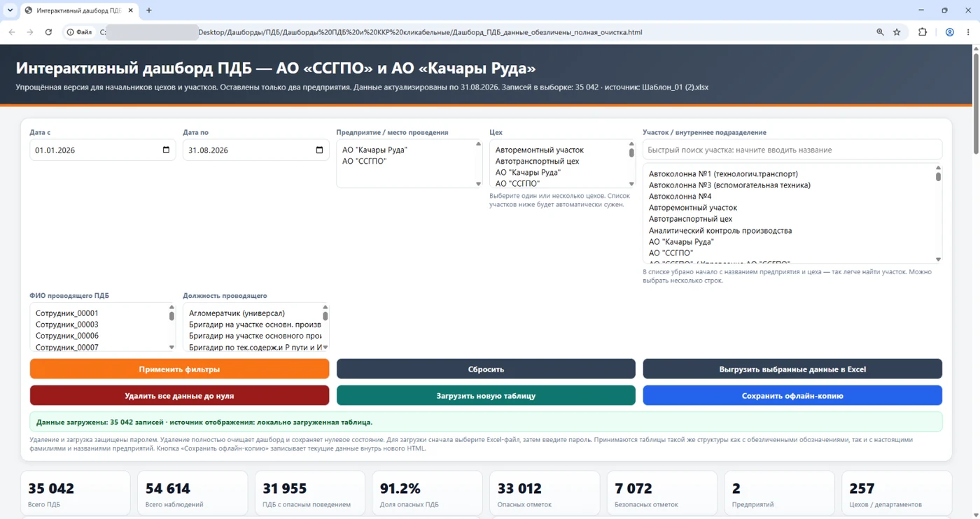The width and height of the screenshot is (980, 519).
Task: Select 'Бригадир по тек.содерж.и Р пути' row
Action: tap(252, 347)
